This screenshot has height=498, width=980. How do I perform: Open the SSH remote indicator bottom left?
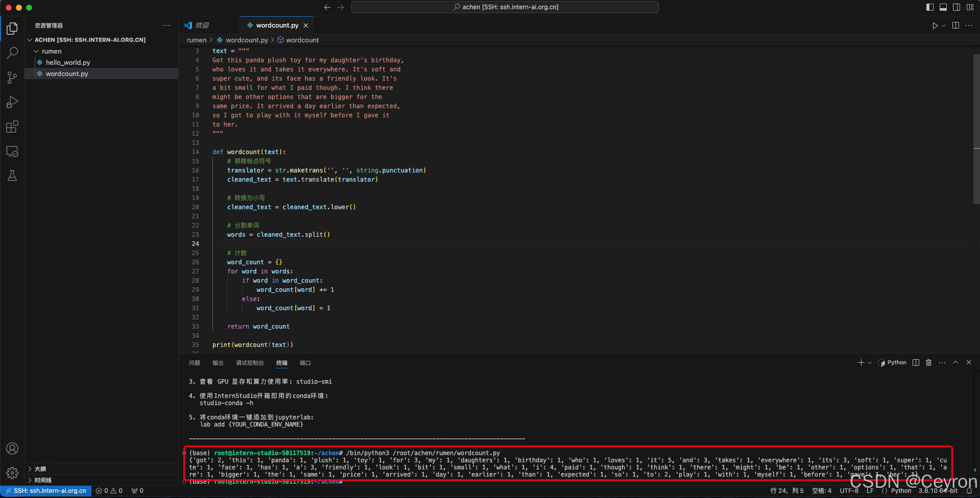(x=46, y=491)
